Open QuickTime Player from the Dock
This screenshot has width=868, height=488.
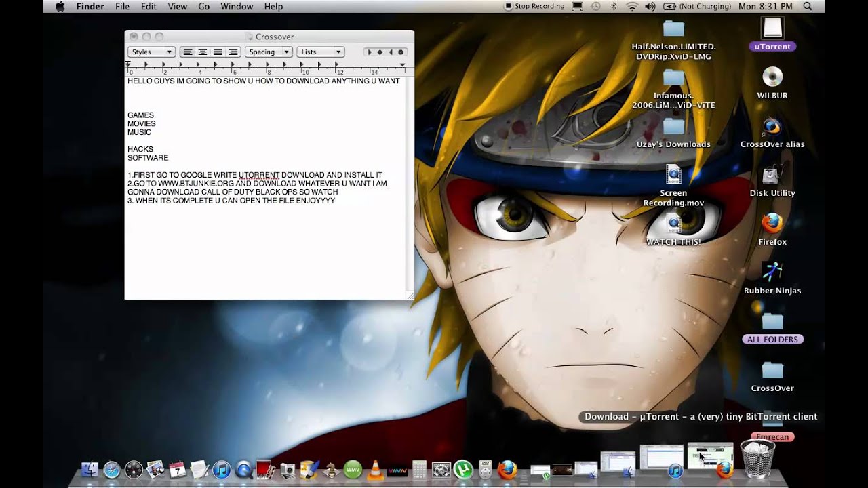(x=243, y=469)
